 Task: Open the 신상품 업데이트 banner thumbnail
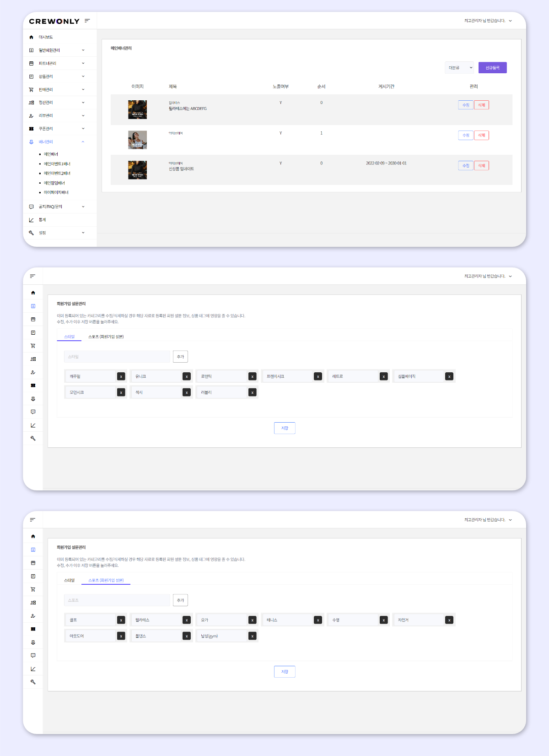[137, 170]
